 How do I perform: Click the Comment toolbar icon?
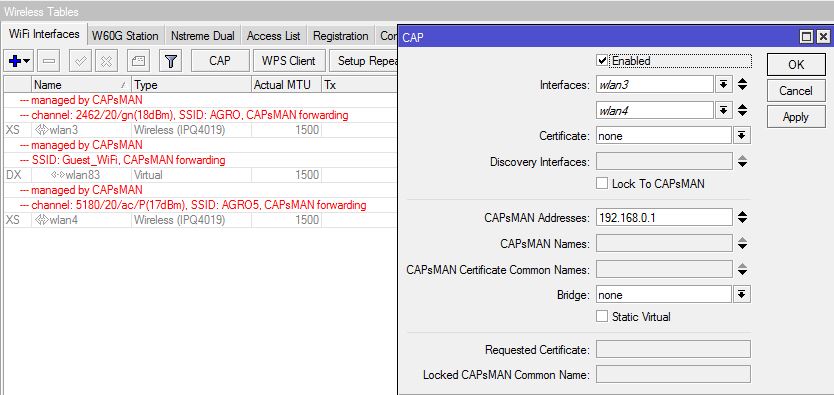[138, 61]
